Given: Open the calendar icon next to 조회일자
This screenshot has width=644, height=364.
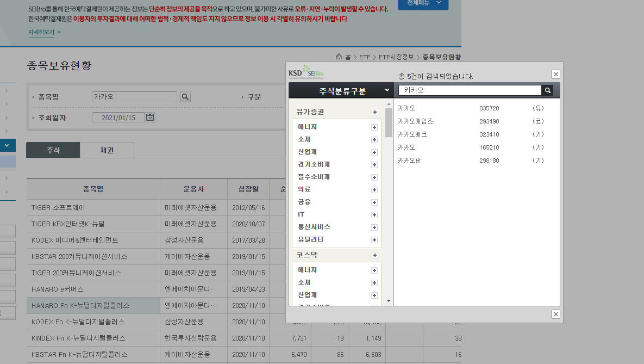Looking at the screenshot, I should tap(150, 117).
